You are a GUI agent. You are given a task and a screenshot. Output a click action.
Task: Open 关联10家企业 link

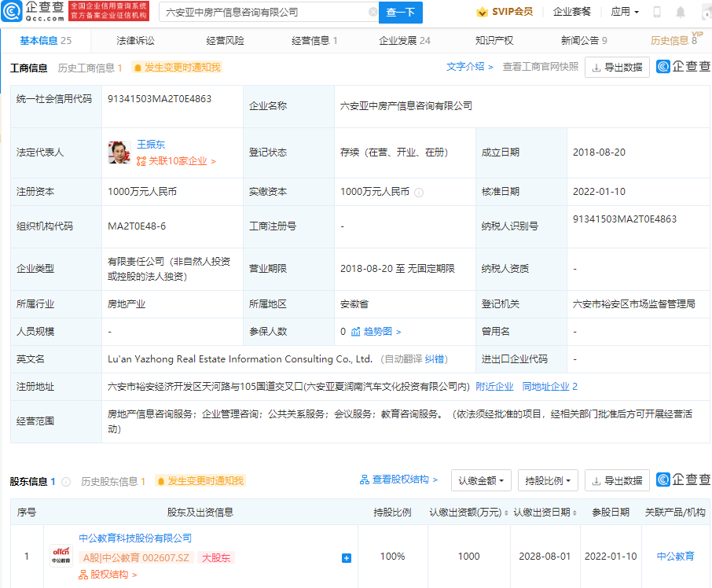click(176, 161)
